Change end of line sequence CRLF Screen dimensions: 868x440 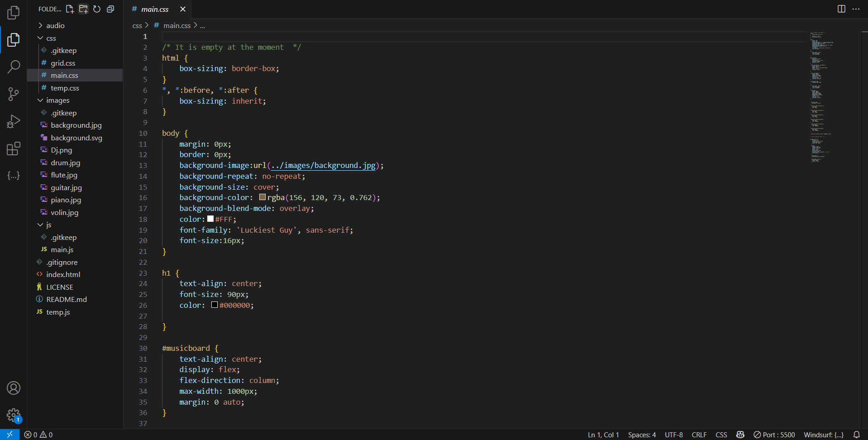tap(699, 435)
